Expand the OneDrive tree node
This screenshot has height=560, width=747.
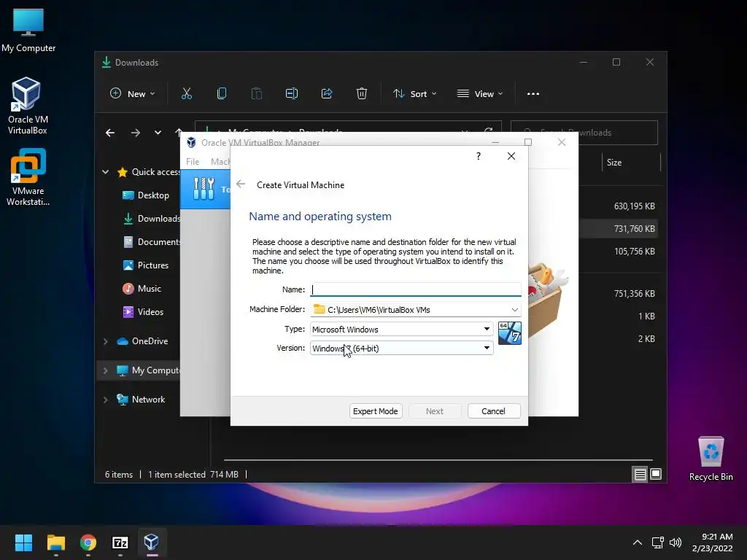coord(105,341)
